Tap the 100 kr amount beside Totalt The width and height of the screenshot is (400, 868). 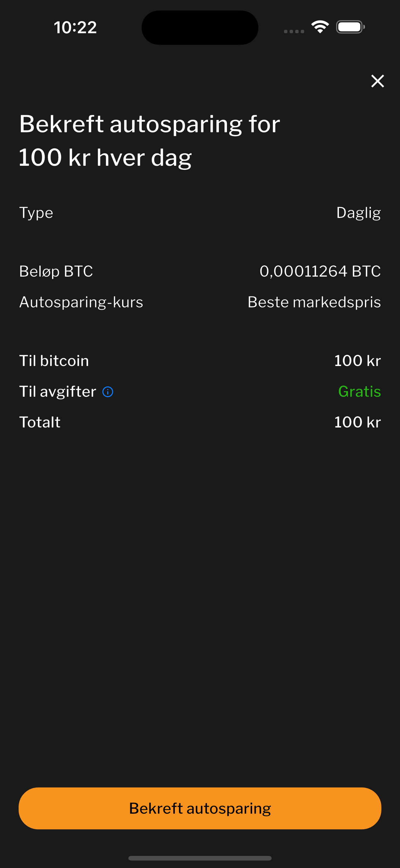click(357, 422)
